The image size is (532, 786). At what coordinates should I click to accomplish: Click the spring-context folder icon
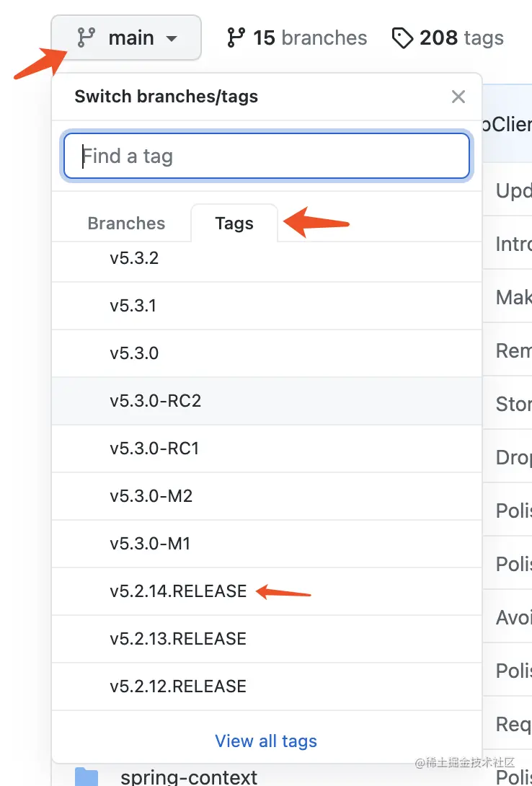[x=87, y=777]
